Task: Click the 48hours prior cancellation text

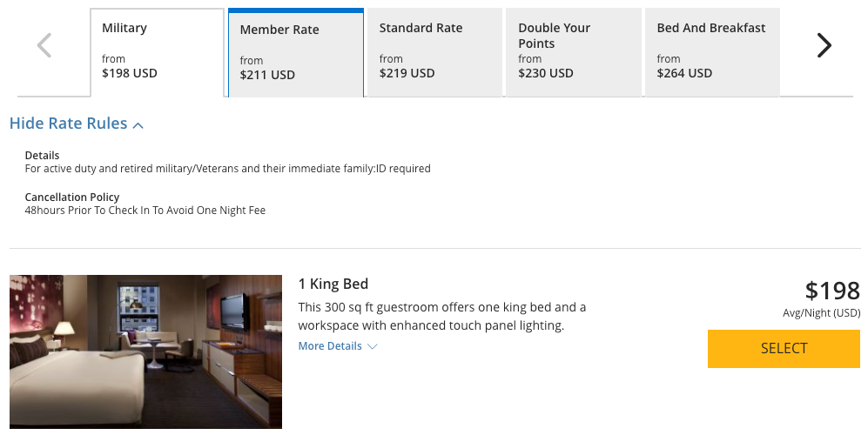Action: click(x=145, y=211)
